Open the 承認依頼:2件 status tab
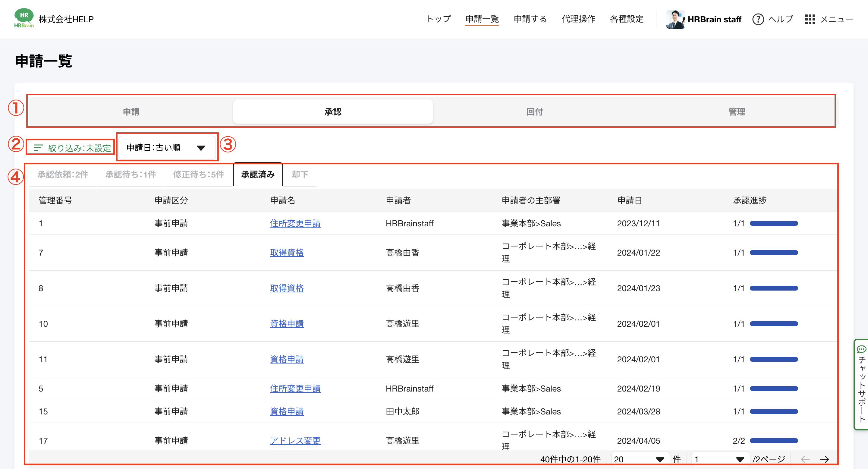The image size is (868, 469). click(63, 174)
